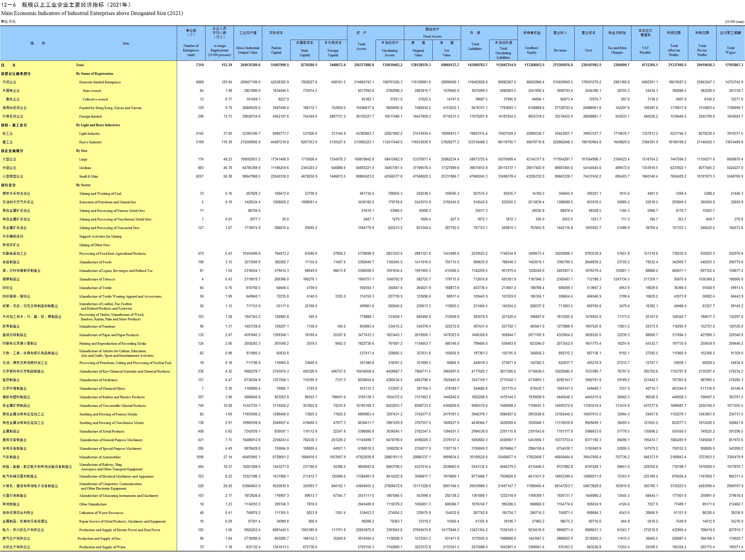Select 'Utilization of Waste Resources' row

(101, 513)
